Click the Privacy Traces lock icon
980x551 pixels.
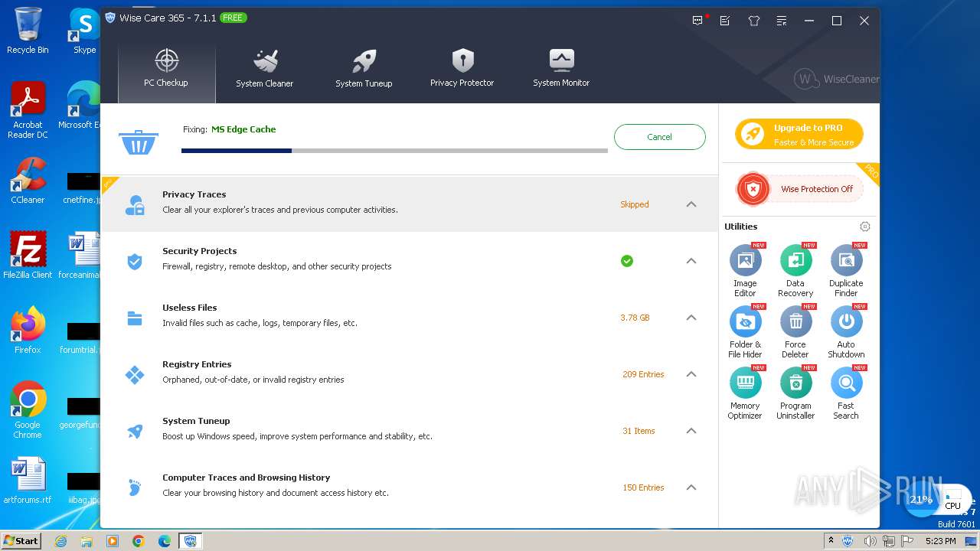click(x=135, y=204)
